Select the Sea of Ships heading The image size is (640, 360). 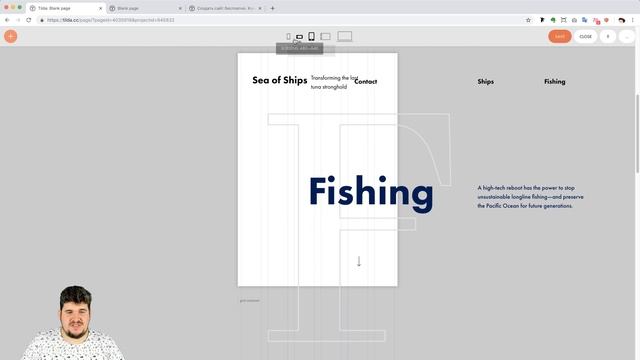pyautogui.click(x=280, y=80)
